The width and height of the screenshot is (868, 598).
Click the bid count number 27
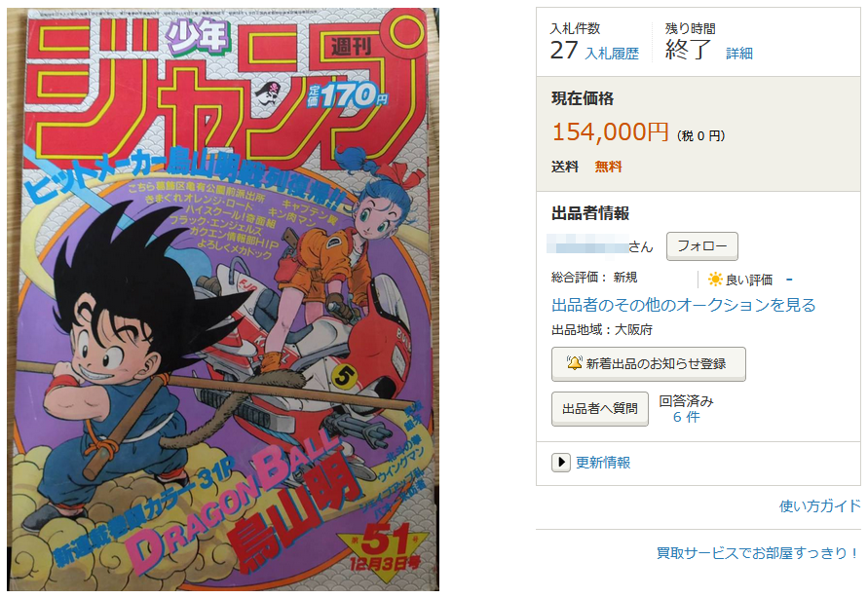(564, 51)
